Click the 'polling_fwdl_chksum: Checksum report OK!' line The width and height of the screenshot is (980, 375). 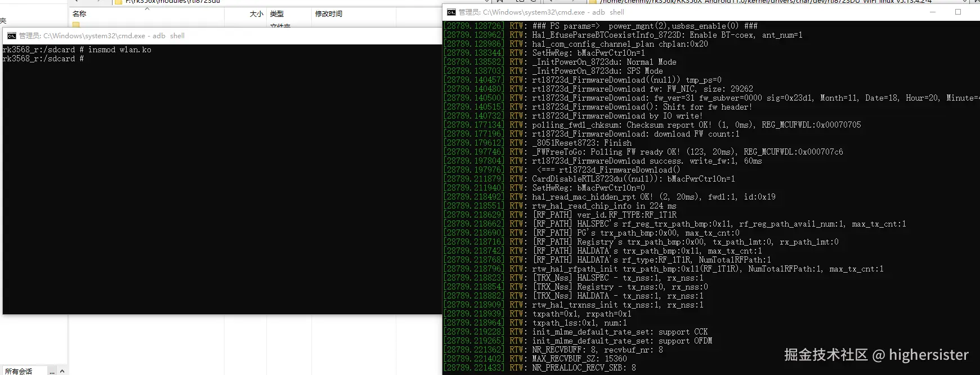652,125
